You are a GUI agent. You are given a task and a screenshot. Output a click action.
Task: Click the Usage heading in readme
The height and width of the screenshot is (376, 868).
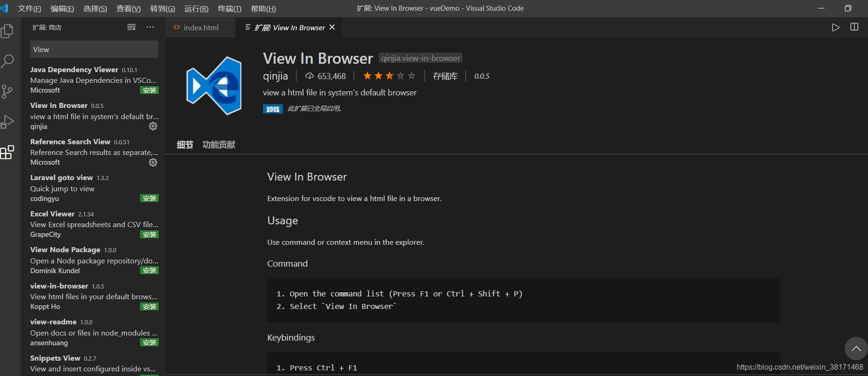(x=283, y=221)
